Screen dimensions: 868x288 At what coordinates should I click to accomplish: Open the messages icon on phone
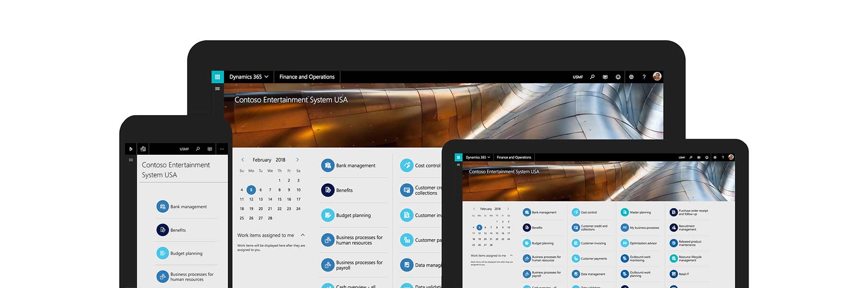coord(210,149)
